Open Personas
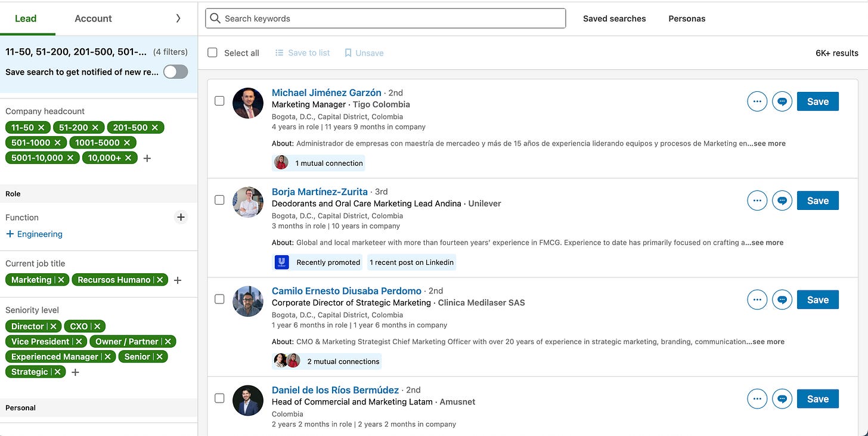Screen dimensions: 868x436 tap(687, 18)
